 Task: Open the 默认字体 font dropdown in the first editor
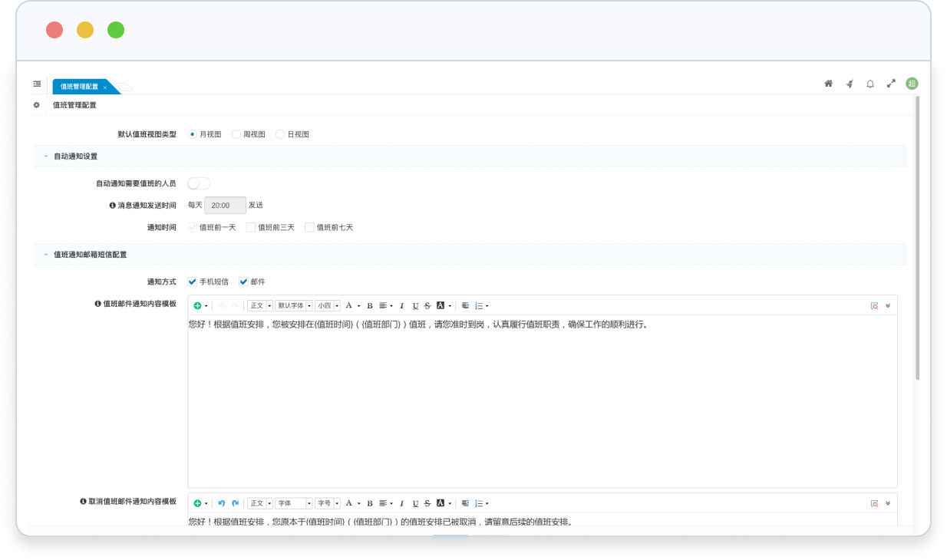click(294, 306)
